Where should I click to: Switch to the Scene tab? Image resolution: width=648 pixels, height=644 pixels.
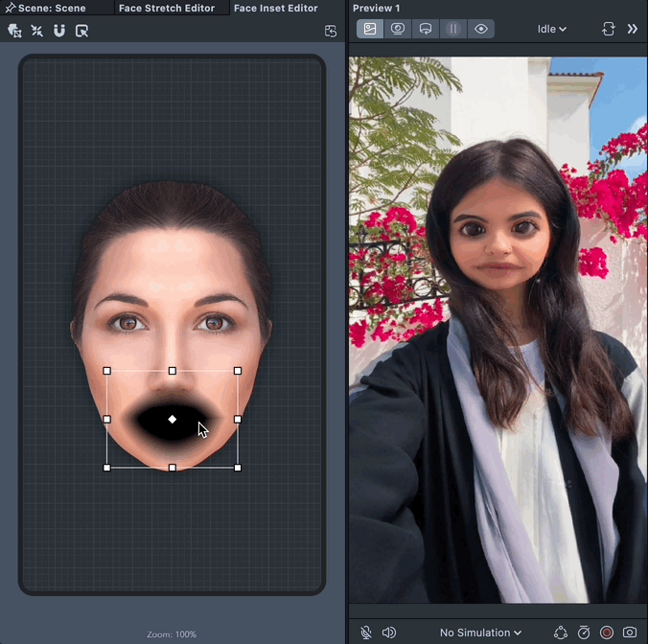point(51,9)
